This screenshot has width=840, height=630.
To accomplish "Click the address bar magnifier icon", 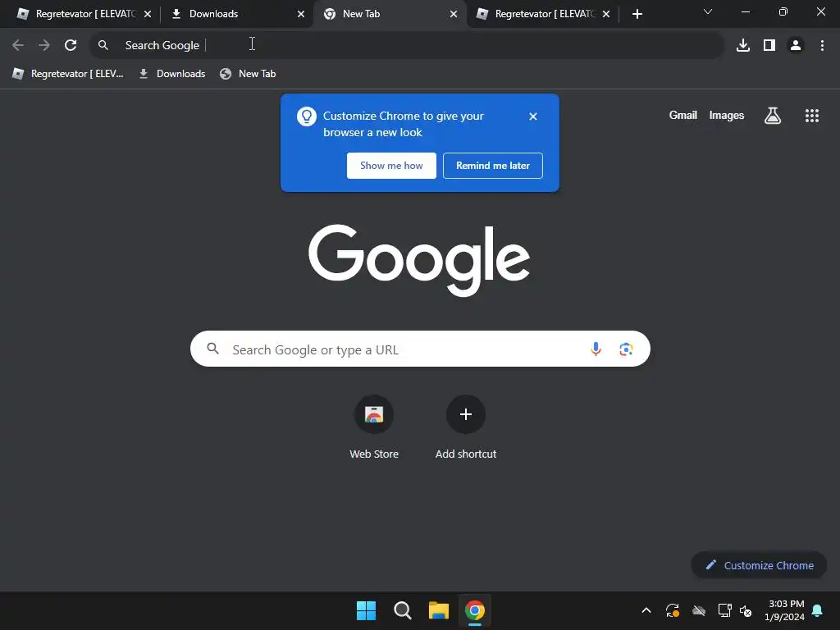I will pos(103,45).
